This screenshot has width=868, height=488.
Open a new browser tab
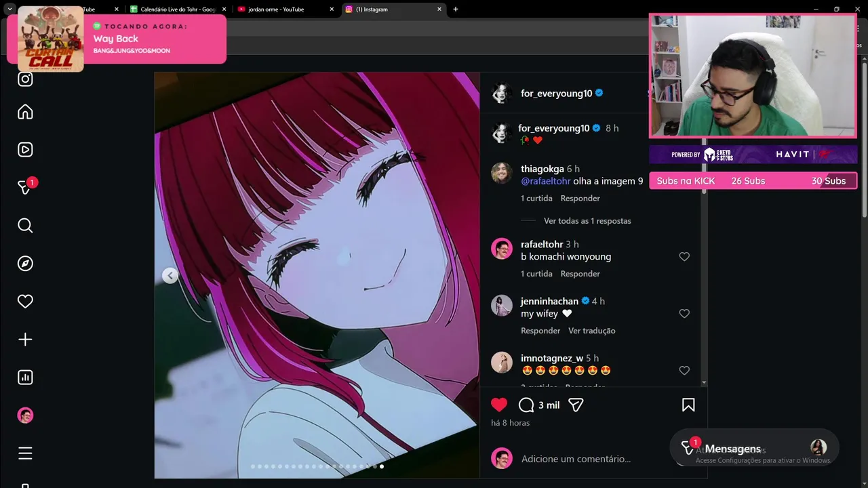pos(456,9)
